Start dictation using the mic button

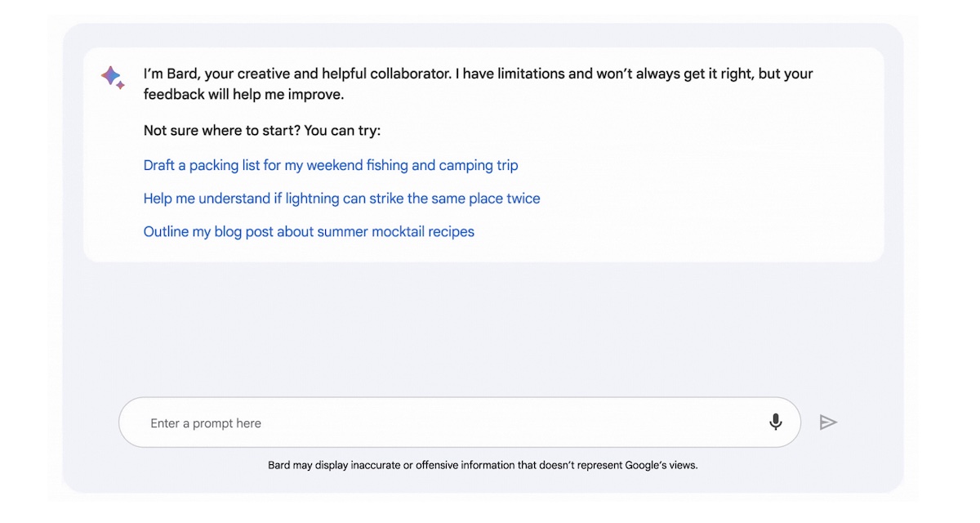(x=776, y=422)
